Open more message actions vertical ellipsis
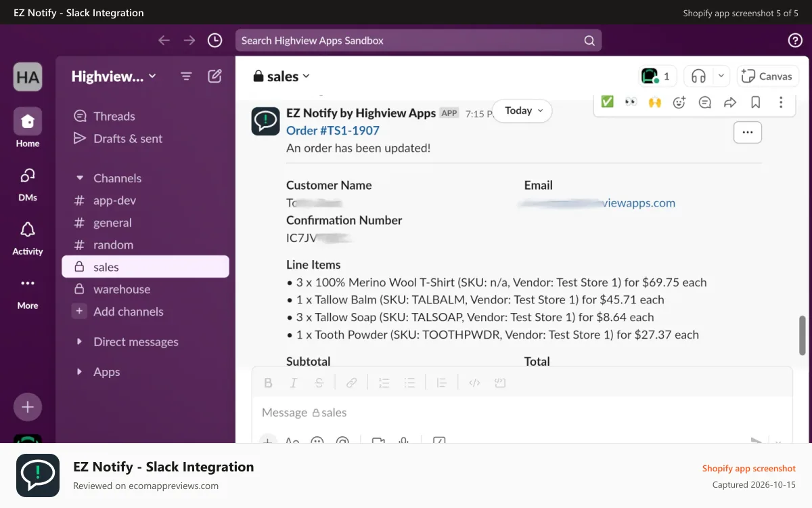The width and height of the screenshot is (812, 508). [781, 102]
